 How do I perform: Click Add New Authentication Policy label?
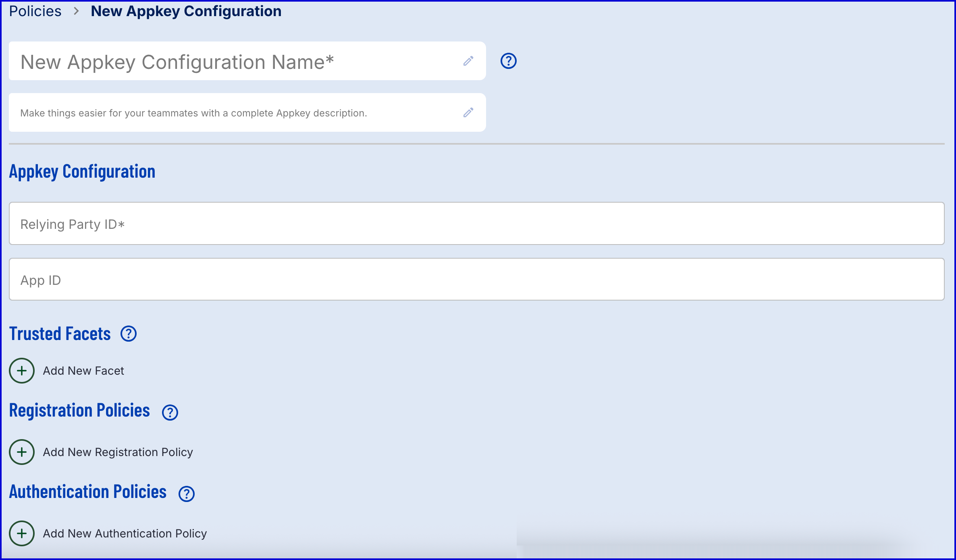(x=125, y=533)
